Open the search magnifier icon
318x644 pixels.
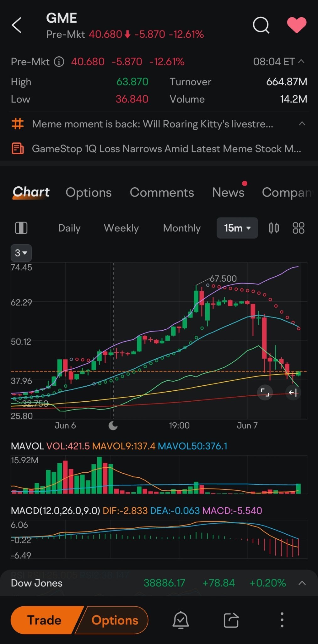click(x=261, y=25)
